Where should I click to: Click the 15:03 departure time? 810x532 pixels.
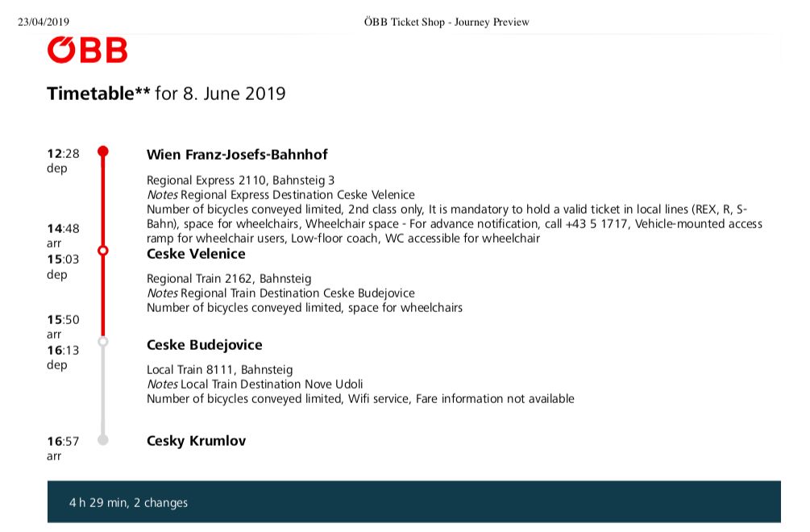[x=63, y=259]
